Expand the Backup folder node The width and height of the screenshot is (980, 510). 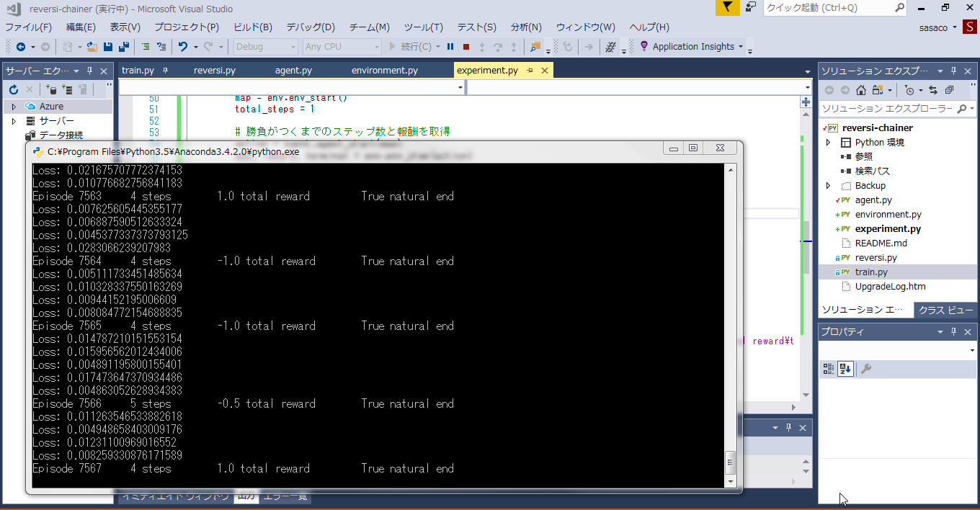pyautogui.click(x=828, y=186)
